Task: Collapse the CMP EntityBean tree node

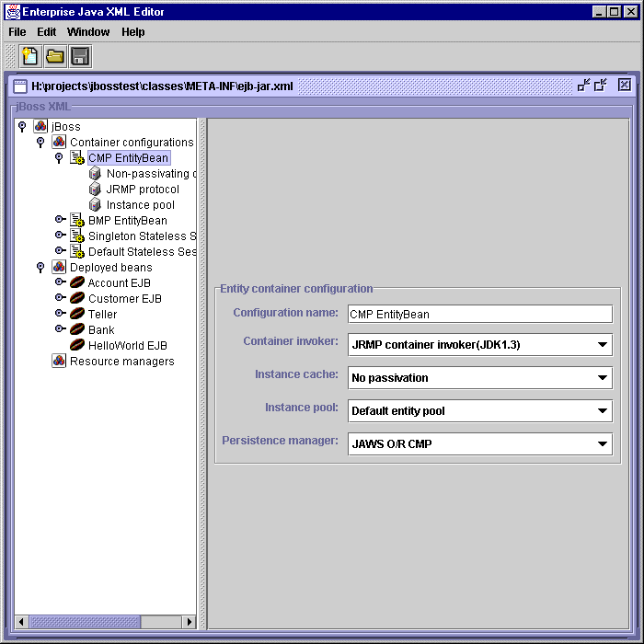Action: 59,158
